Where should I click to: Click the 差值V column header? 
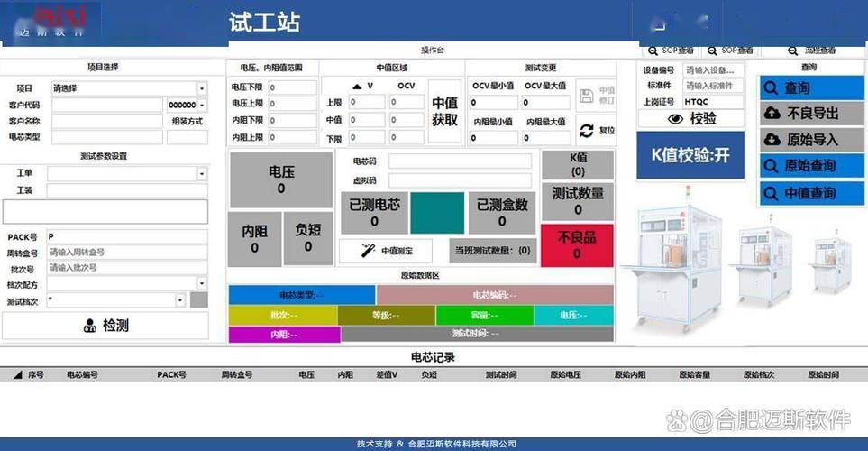387,374
